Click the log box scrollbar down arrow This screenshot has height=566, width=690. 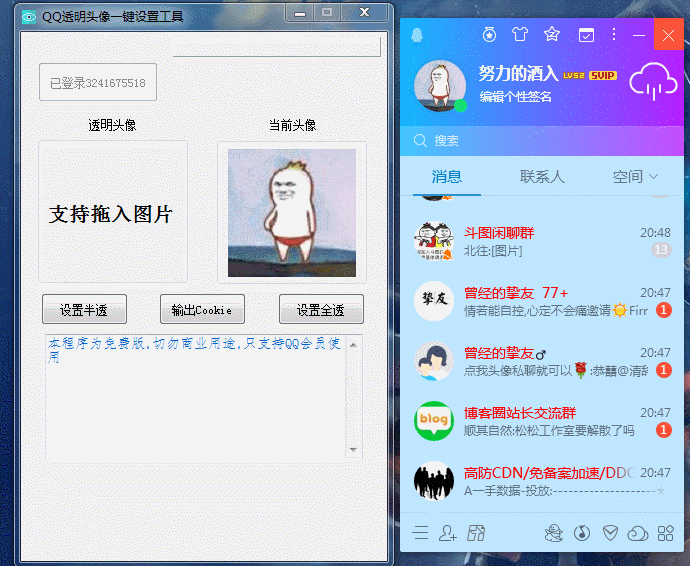(353, 450)
